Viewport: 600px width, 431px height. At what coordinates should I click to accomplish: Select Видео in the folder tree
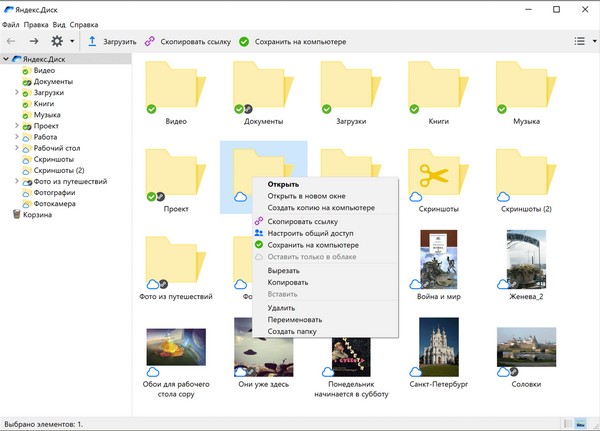coord(44,70)
